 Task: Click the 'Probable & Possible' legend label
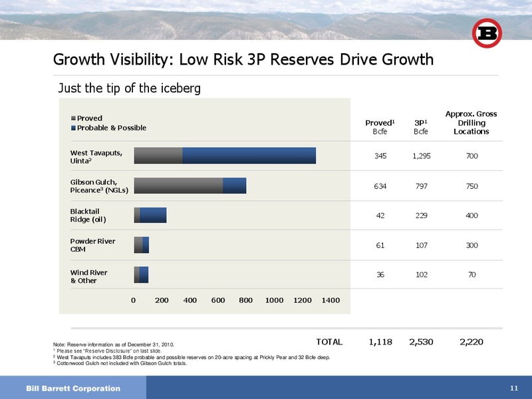[112, 128]
